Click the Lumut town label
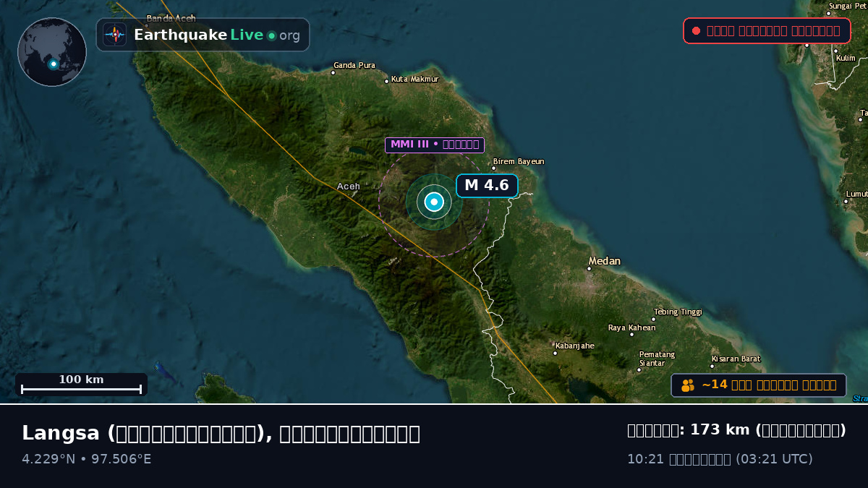The height and width of the screenshot is (488, 868). (856, 194)
